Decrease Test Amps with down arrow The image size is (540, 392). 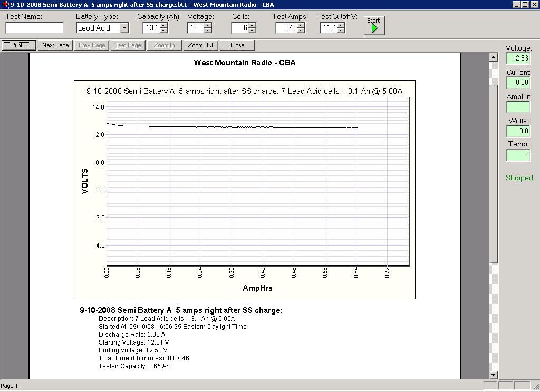tap(301, 31)
